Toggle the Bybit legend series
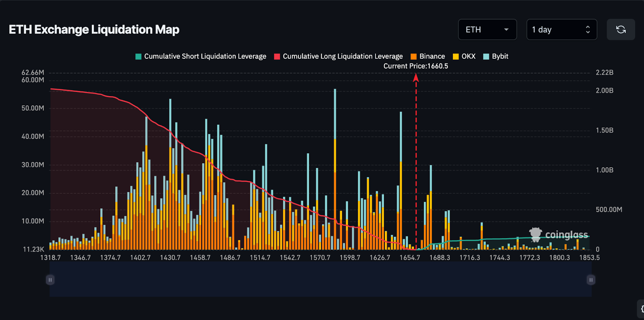644x320 pixels. (x=496, y=56)
